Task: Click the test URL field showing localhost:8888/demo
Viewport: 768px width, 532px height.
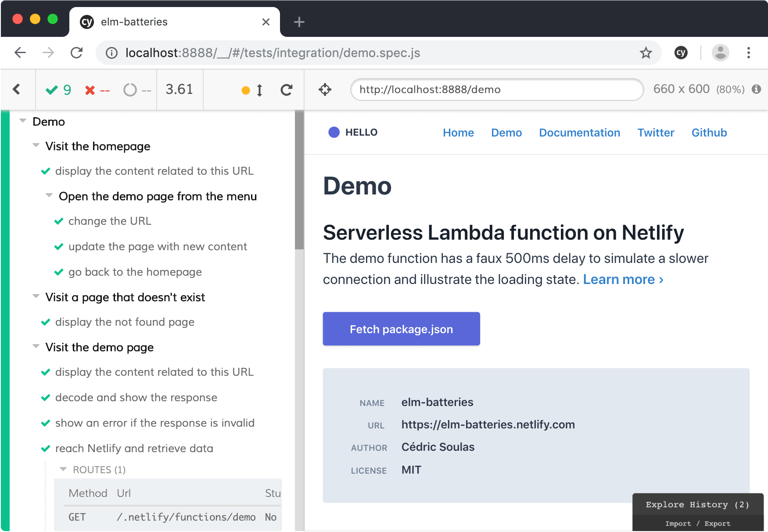Action: pyautogui.click(x=496, y=90)
